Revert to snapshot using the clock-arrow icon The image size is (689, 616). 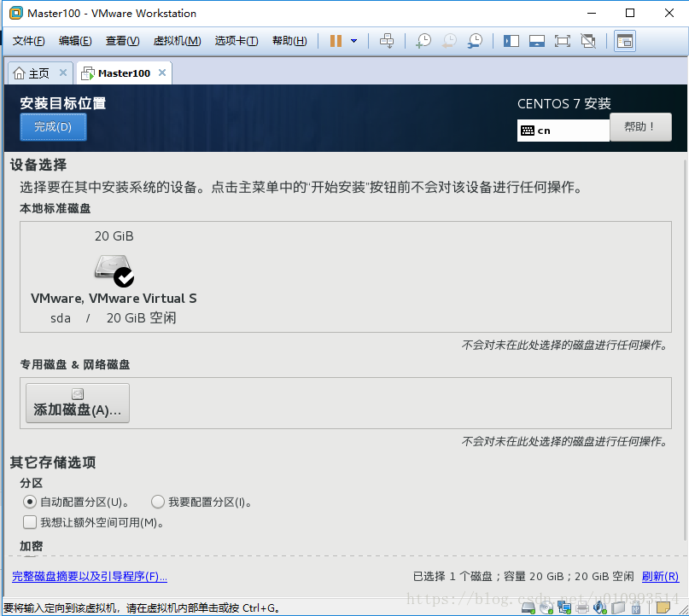(449, 41)
